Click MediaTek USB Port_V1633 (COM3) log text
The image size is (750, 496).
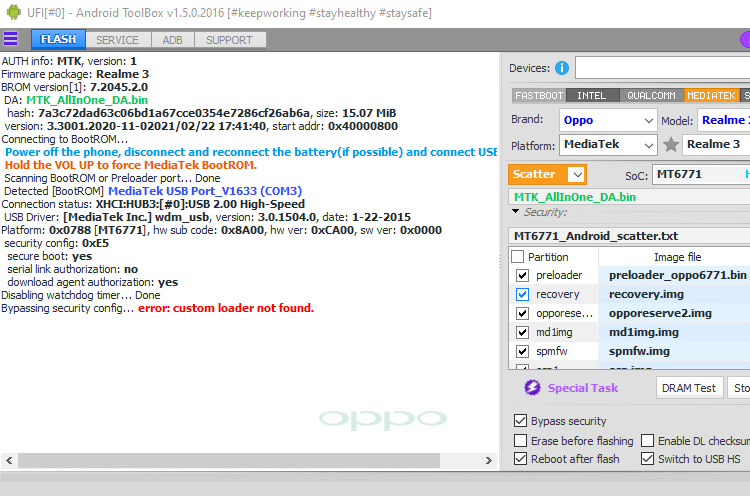tap(205, 191)
